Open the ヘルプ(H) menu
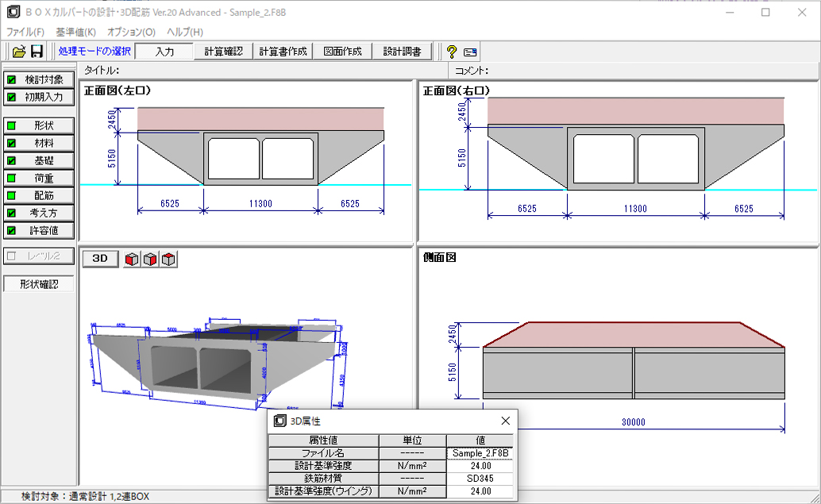The image size is (821, 504). (x=185, y=32)
